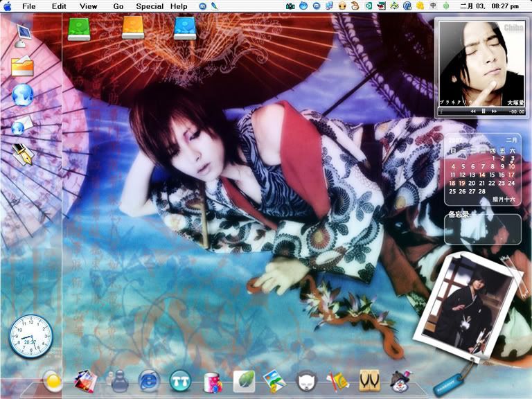Skip to next track in music widget

(x=495, y=111)
